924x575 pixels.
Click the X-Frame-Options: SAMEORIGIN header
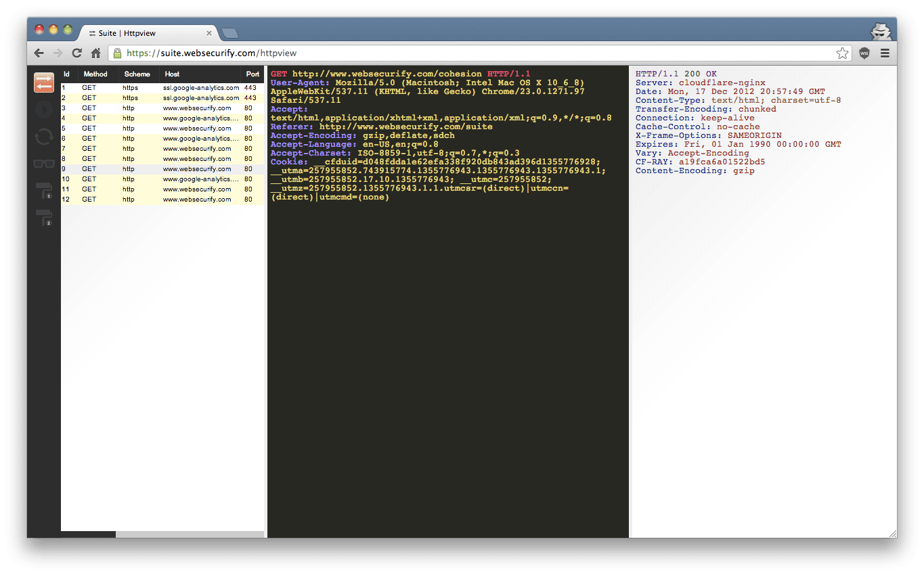click(708, 135)
